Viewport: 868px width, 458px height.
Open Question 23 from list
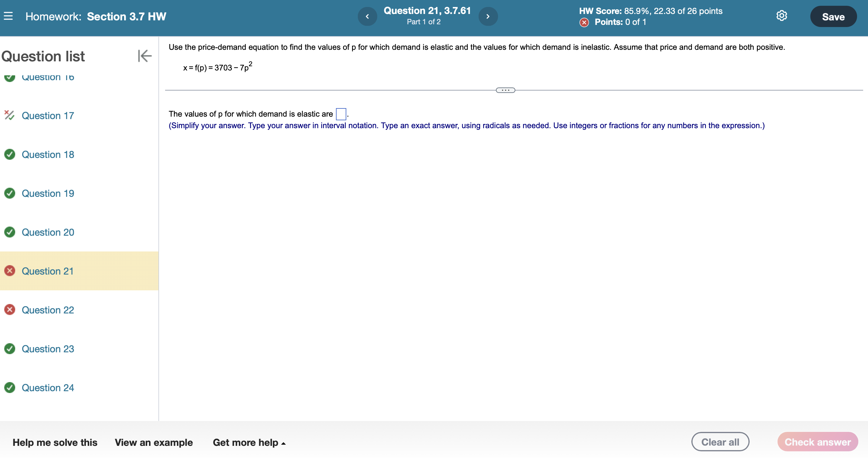(x=48, y=349)
